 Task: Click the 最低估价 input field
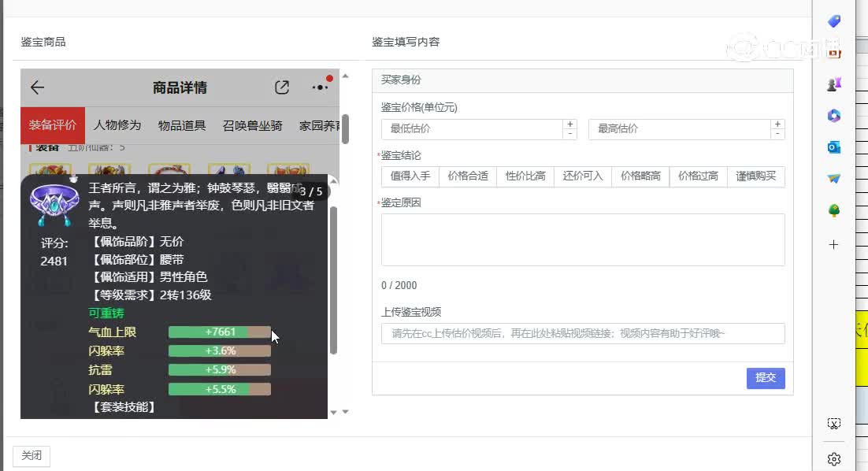pyautogui.click(x=472, y=129)
